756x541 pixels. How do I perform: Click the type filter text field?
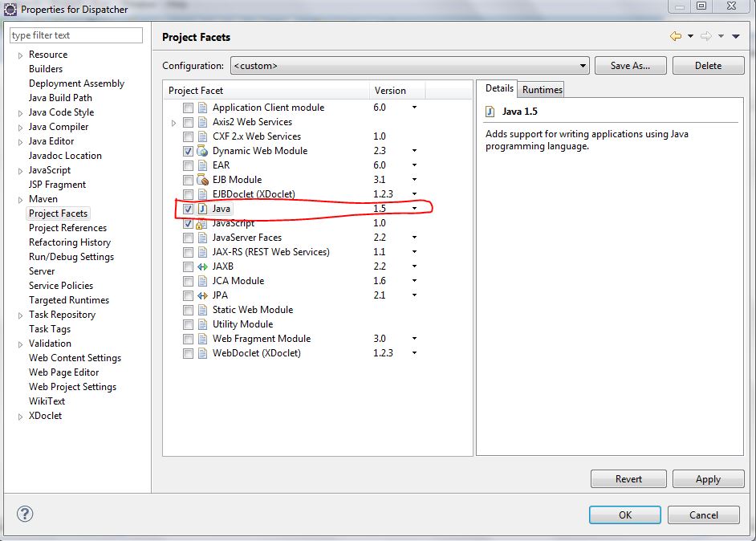76,35
